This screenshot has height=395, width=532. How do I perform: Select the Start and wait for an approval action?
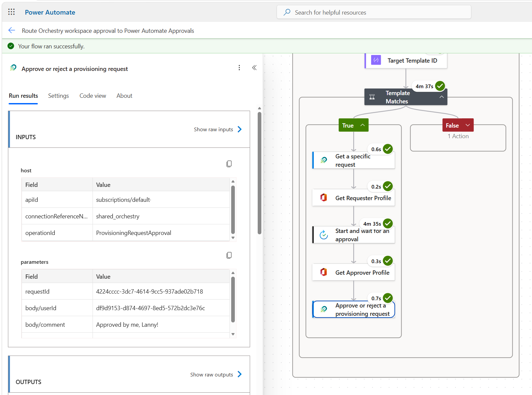[x=354, y=235]
